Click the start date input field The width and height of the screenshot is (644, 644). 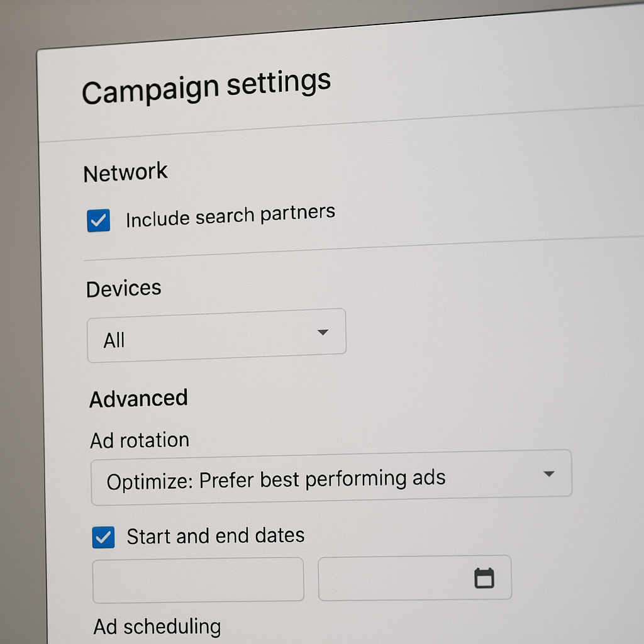click(x=198, y=579)
